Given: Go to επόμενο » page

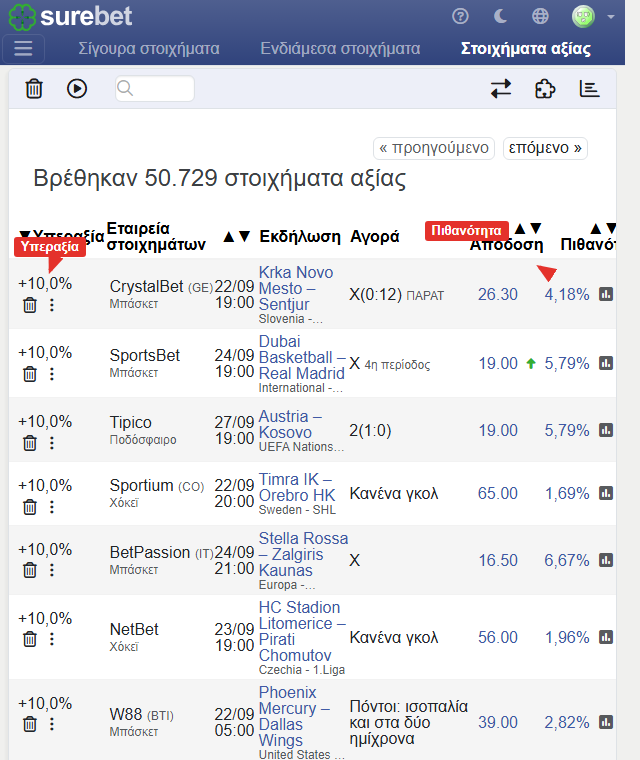Looking at the screenshot, I should point(545,148).
